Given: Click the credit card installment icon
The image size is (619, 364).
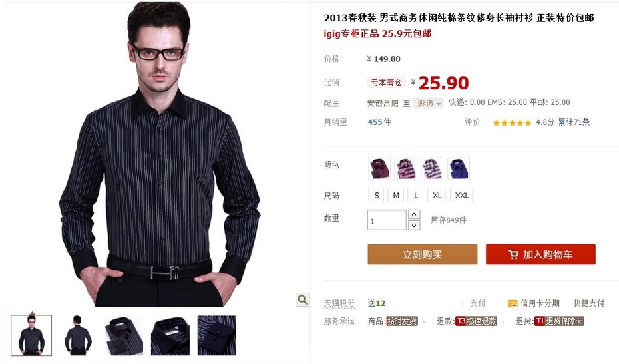Looking at the screenshot, I should (x=513, y=303).
